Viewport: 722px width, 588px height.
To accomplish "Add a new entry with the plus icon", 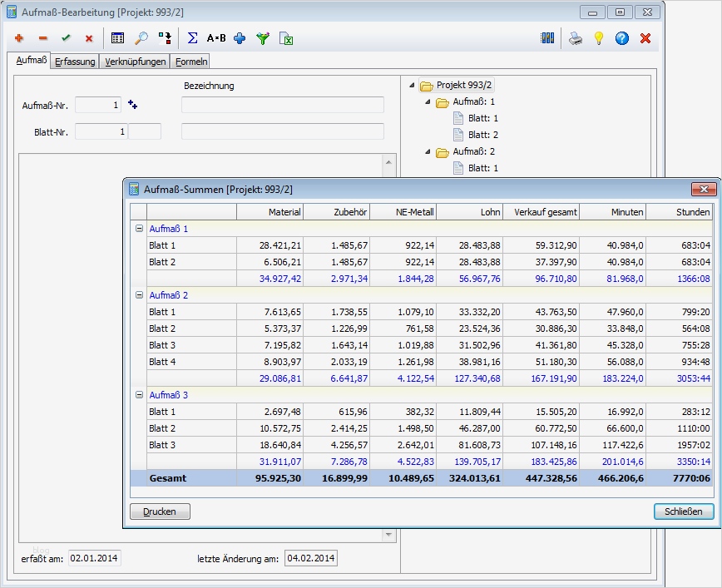I will point(19,38).
